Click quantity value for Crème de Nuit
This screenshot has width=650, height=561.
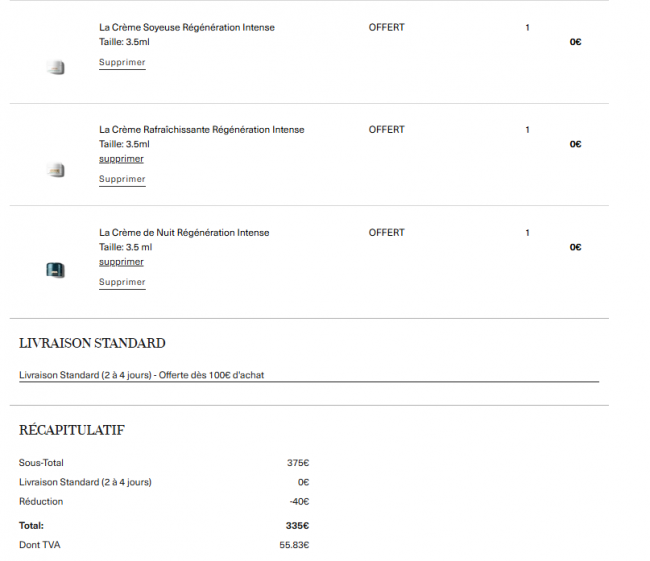click(527, 233)
